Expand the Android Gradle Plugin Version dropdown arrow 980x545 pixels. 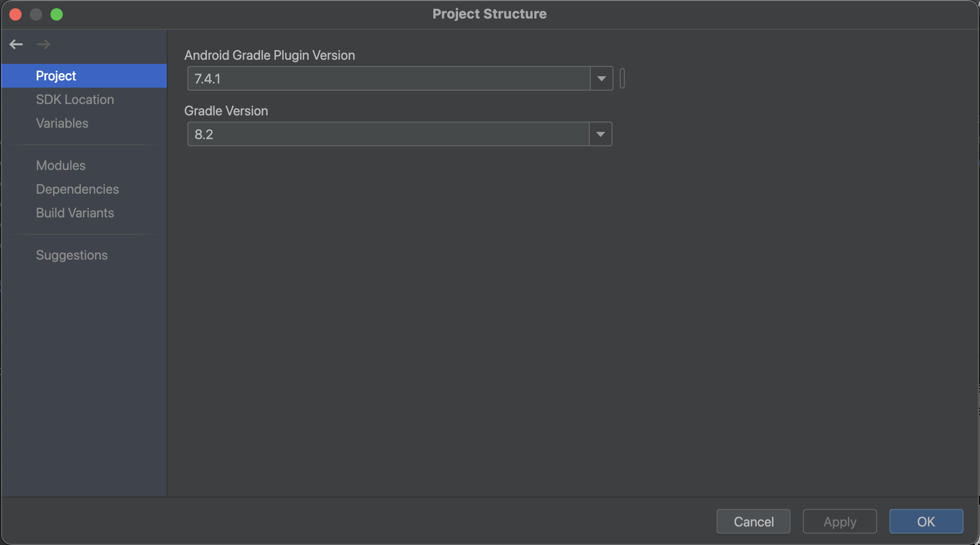601,79
